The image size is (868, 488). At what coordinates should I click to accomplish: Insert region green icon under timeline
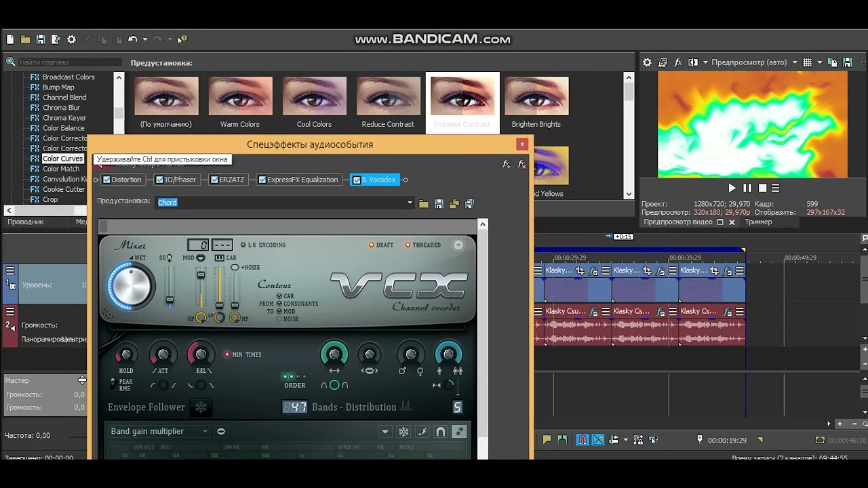pos(562,440)
